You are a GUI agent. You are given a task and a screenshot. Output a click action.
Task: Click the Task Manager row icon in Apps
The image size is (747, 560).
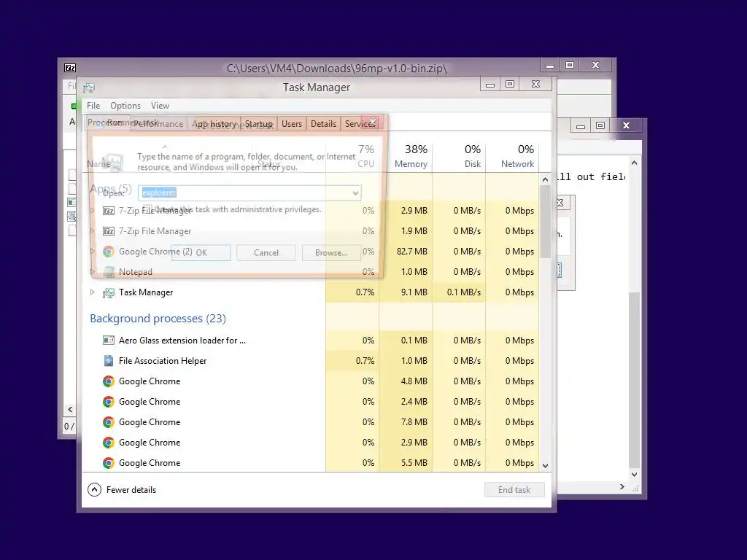(109, 292)
